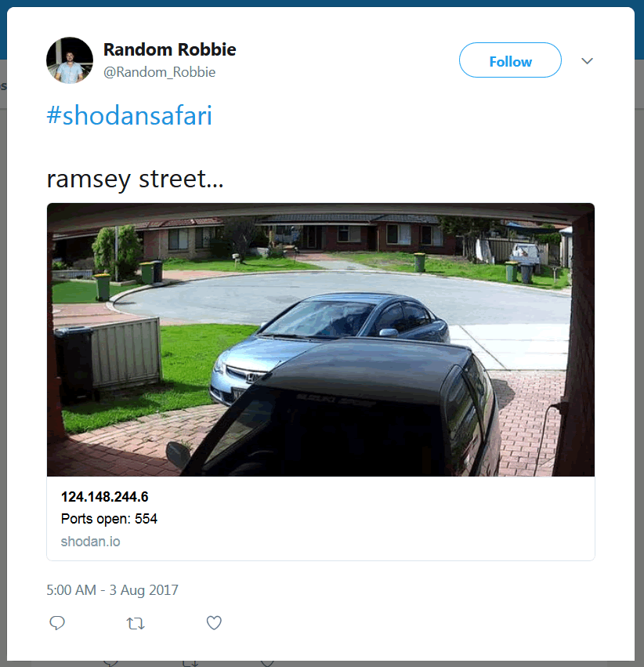Open the @Random_Robbie handle link
This screenshot has height=667, width=644.
(159, 72)
